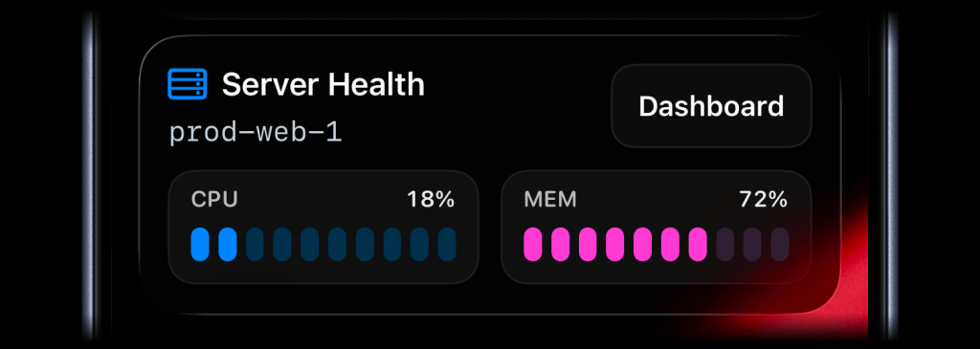The image size is (980, 349).
Task: Click the eighth dim MEM segment
Action: coord(725,244)
